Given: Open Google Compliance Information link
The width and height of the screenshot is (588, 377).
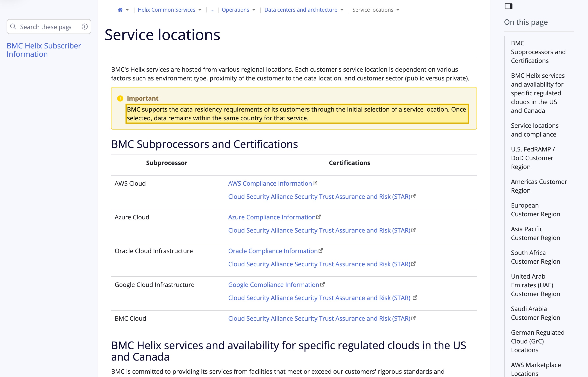Looking at the screenshot, I should pos(273,285).
